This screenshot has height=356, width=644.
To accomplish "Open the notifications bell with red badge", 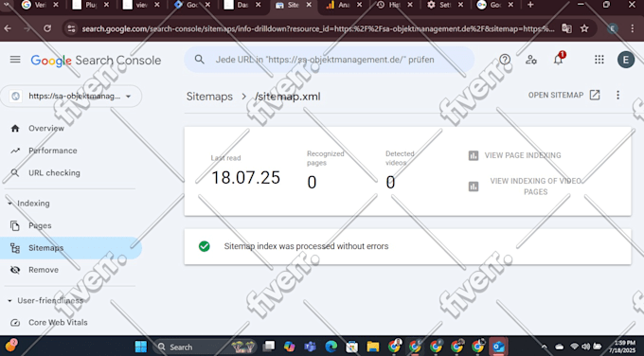I will coord(558,59).
